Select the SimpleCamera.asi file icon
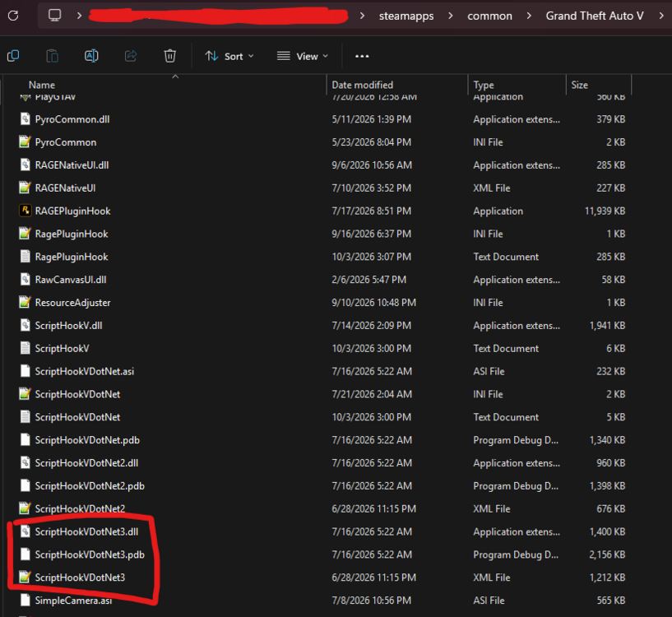 (x=25, y=600)
